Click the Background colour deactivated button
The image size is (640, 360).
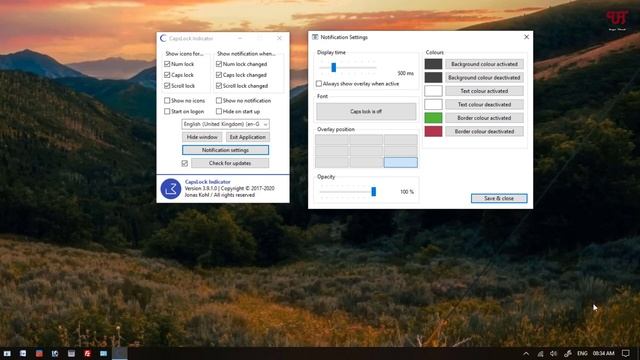coord(484,78)
